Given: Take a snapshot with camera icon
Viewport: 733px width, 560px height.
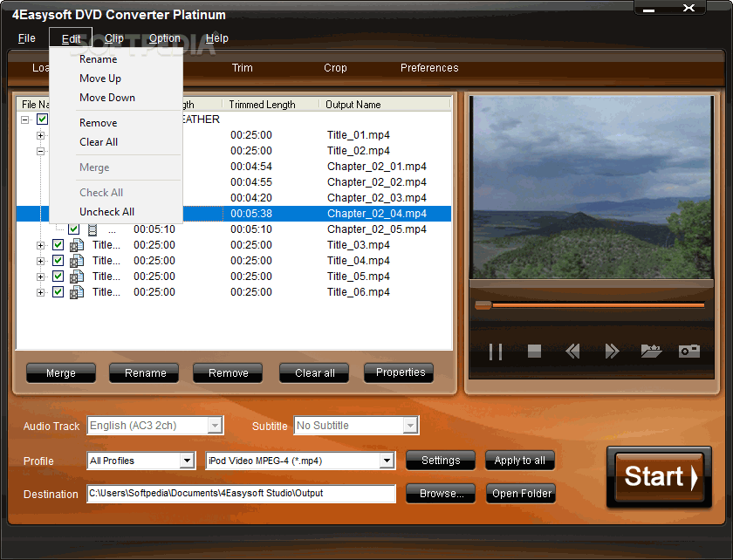Looking at the screenshot, I should pos(689,351).
